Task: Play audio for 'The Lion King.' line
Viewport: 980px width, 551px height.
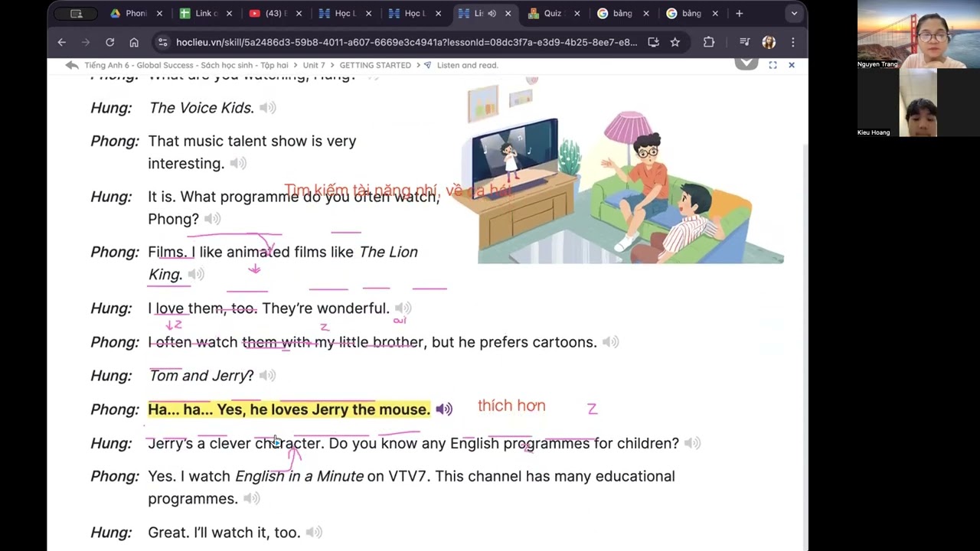Action: (196, 274)
